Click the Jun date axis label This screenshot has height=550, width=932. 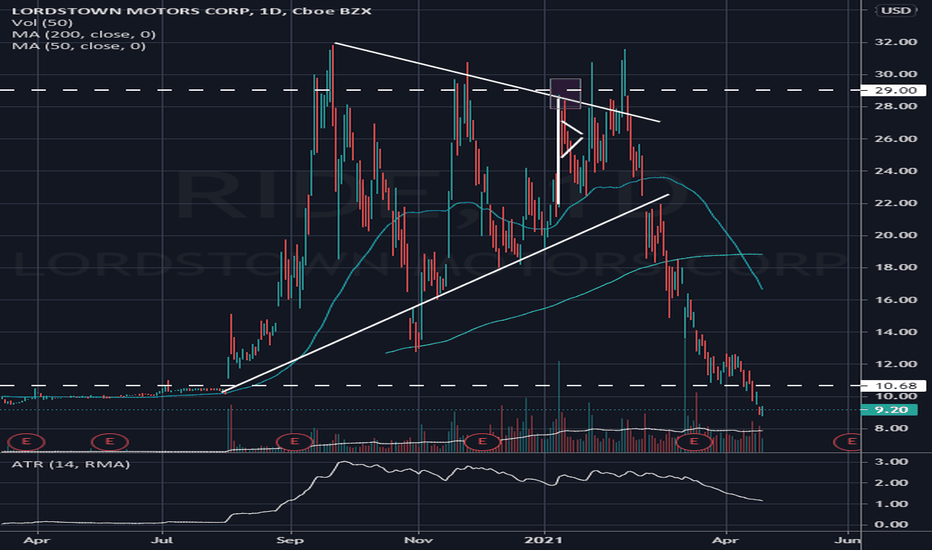click(848, 540)
